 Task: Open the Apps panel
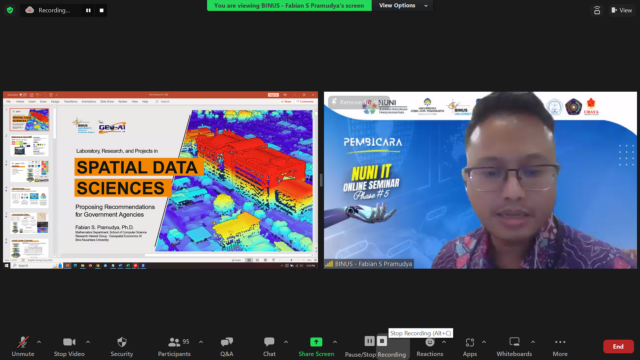(x=470, y=346)
